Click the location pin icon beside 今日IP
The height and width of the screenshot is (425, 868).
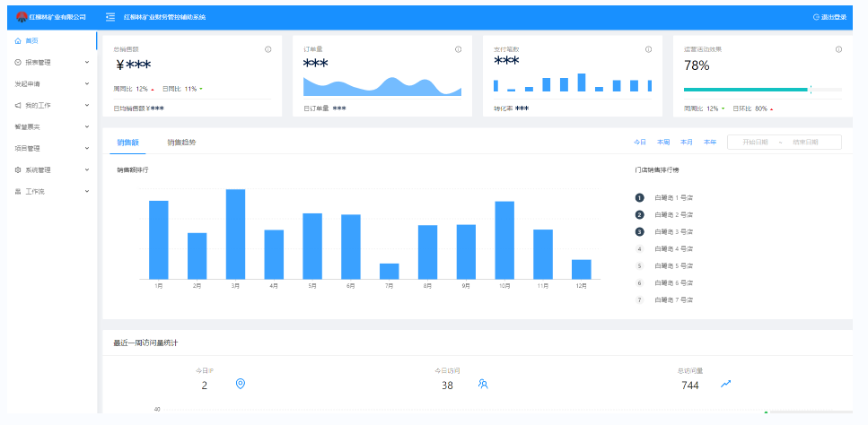click(x=241, y=384)
